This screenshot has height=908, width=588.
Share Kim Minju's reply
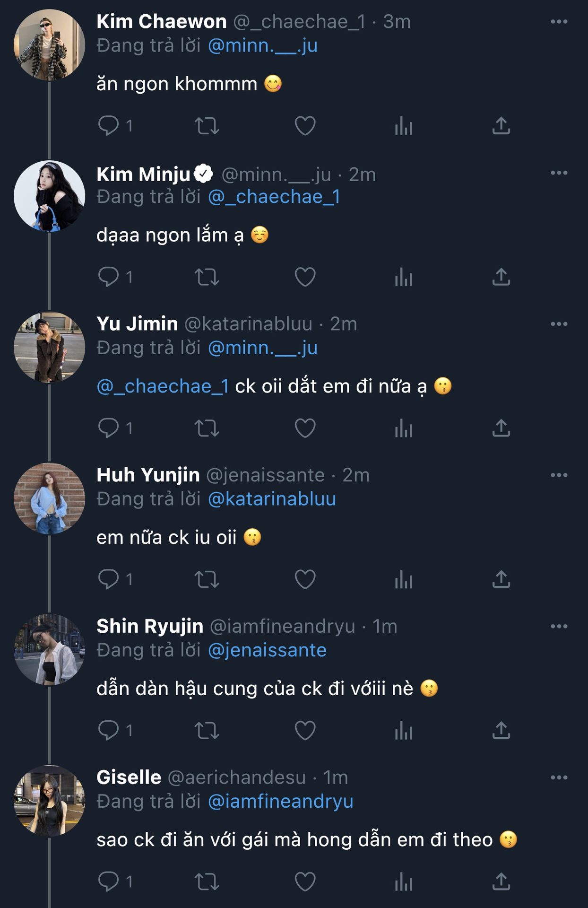[x=501, y=277]
